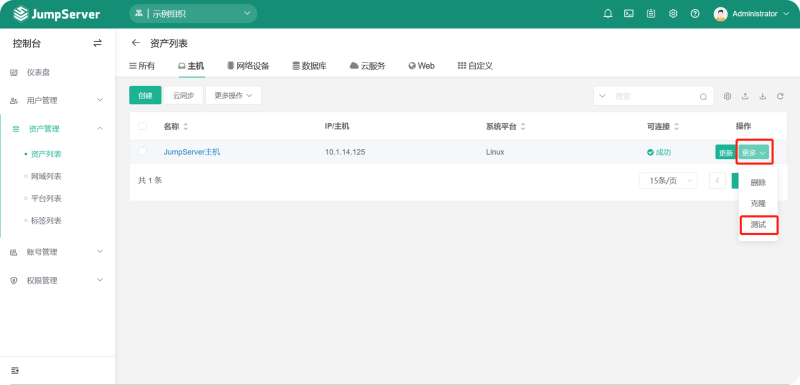Open Administrator user menu
The image size is (800, 385).
(x=760, y=14)
